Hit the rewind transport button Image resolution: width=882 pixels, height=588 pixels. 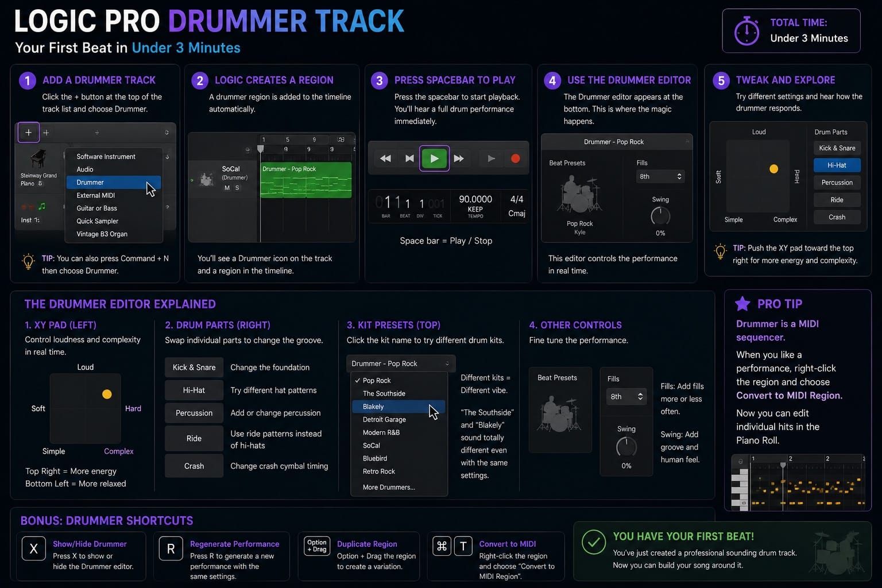pyautogui.click(x=385, y=158)
